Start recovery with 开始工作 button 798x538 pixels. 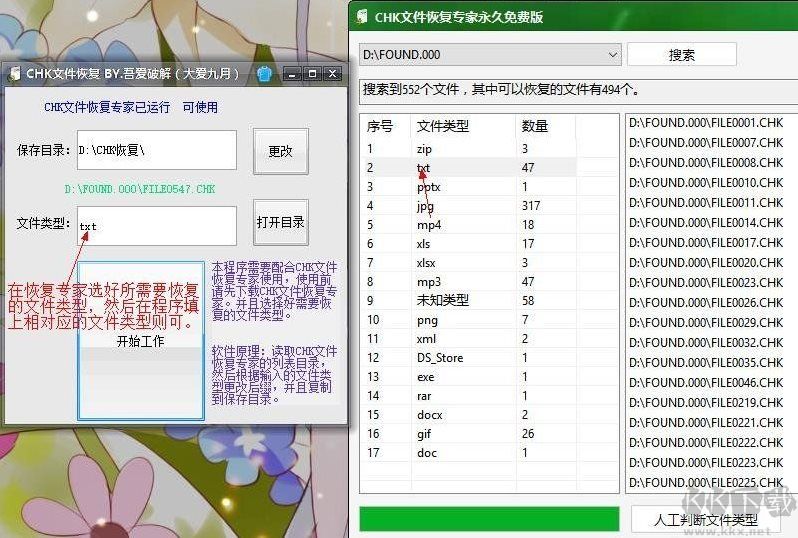click(141, 341)
